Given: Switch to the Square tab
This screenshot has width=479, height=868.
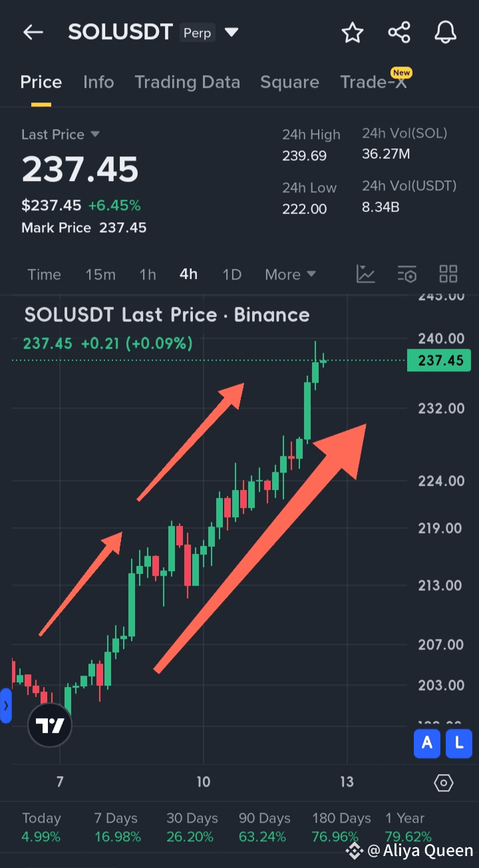Looking at the screenshot, I should 289,82.
